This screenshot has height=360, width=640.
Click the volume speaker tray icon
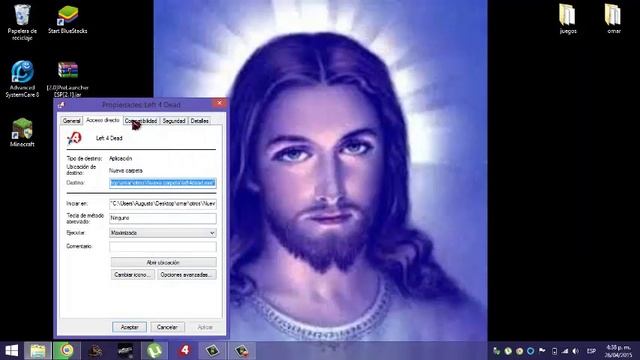coord(576,351)
